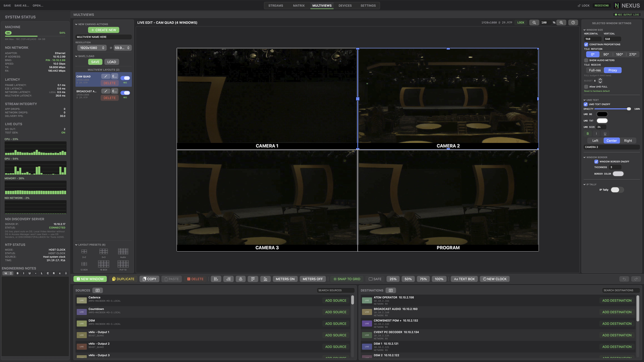Screen dimensions: 644x362
Task: Open the 1920x1080 resolution dropdown
Action: pos(92,48)
